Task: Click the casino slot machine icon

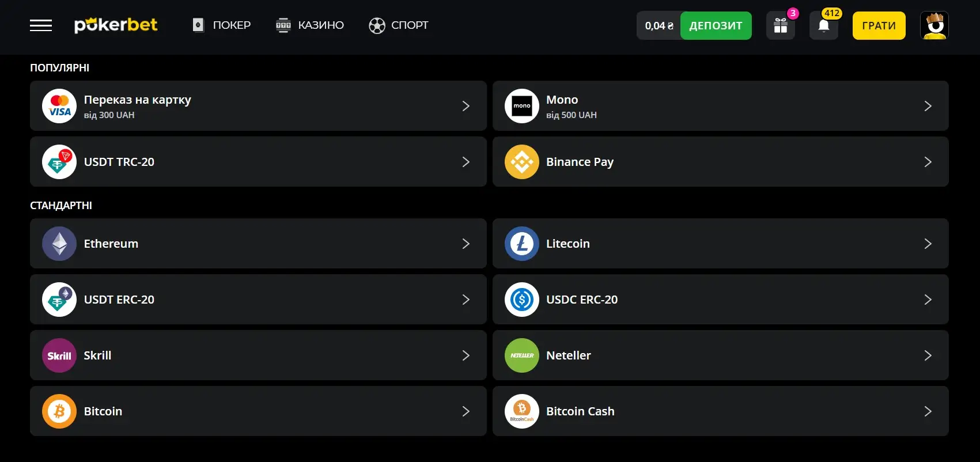Action: (283, 25)
